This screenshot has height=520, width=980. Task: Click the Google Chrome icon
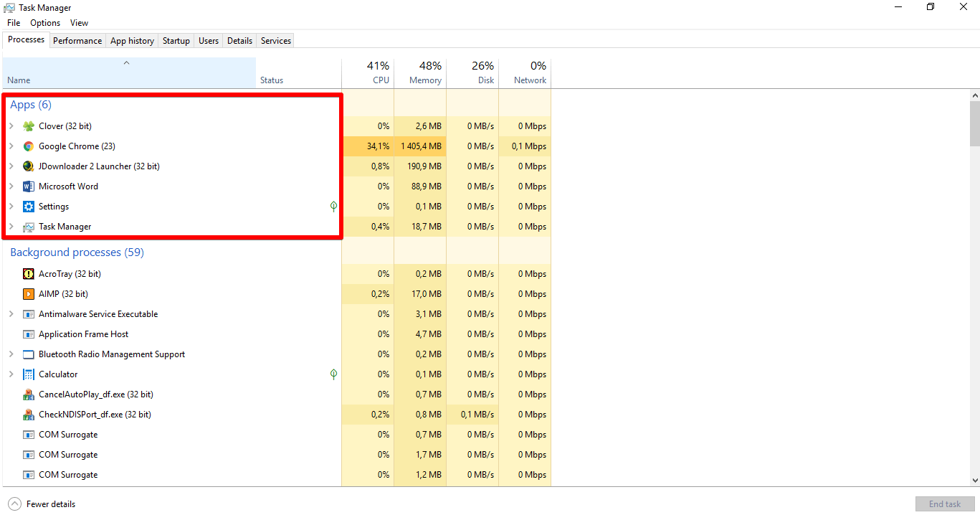tap(29, 146)
